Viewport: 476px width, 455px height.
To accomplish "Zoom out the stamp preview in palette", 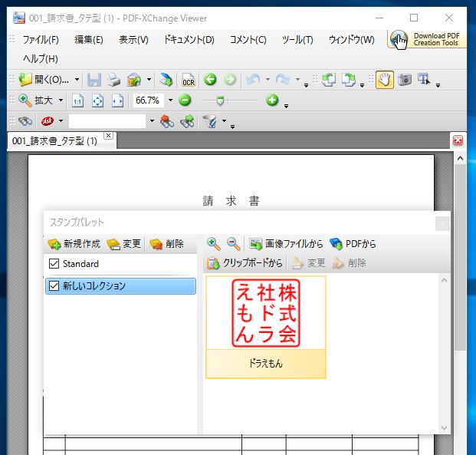I will pyautogui.click(x=234, y=244).
